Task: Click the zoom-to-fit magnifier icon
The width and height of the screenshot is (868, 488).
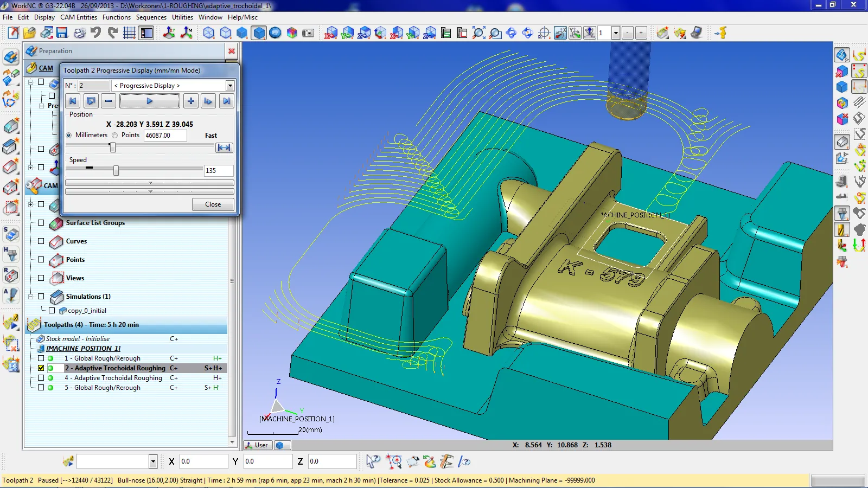Action: point(478,33)
